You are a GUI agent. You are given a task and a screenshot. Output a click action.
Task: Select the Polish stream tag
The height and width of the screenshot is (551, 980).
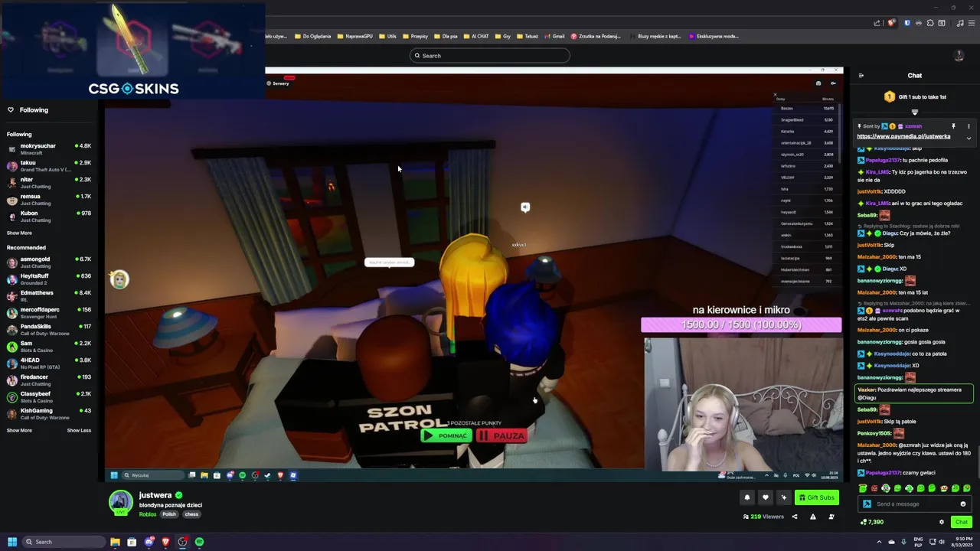tap(169, 514)
